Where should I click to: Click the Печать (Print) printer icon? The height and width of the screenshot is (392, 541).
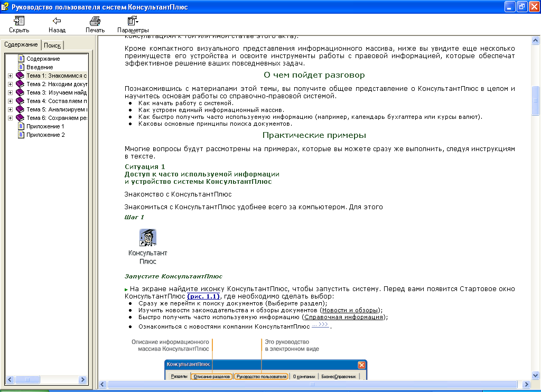(95, 21)
